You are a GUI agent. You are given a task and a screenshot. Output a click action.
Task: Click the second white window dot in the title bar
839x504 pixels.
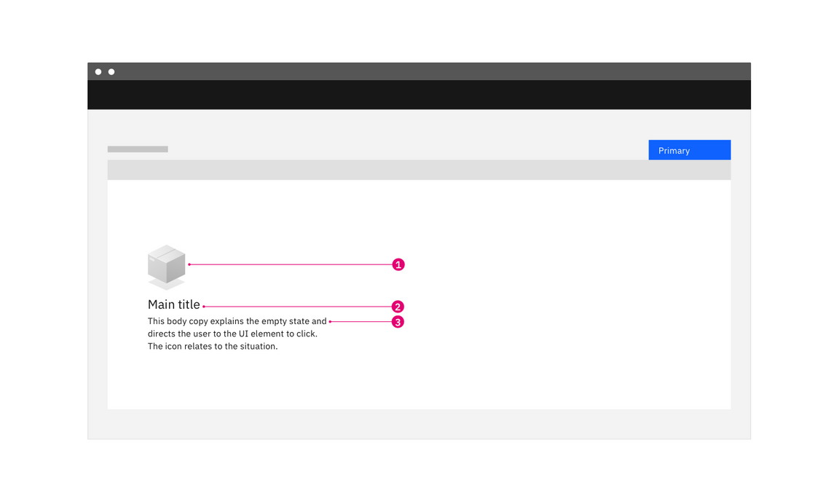coord(111,71)
